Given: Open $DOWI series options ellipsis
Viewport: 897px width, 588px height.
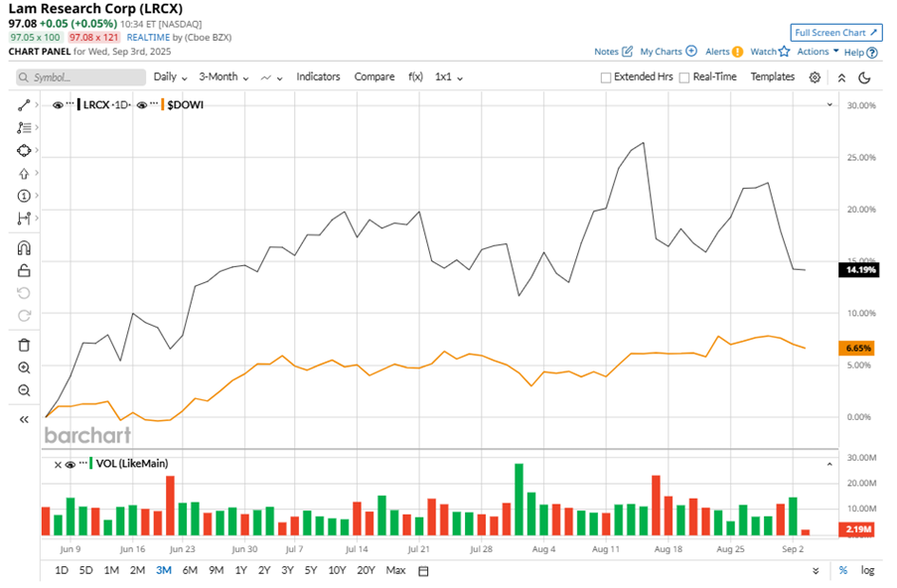Looking at the screenshot, I should 154,103.
